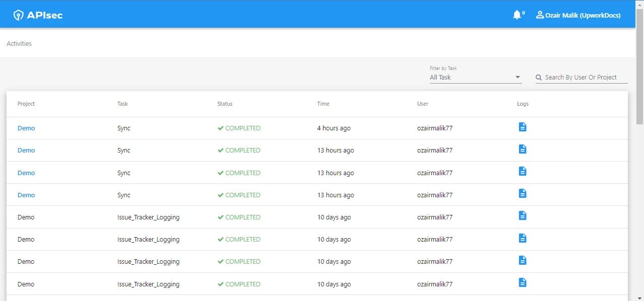Click the Logs column header
644x301 pixels.
523,104
